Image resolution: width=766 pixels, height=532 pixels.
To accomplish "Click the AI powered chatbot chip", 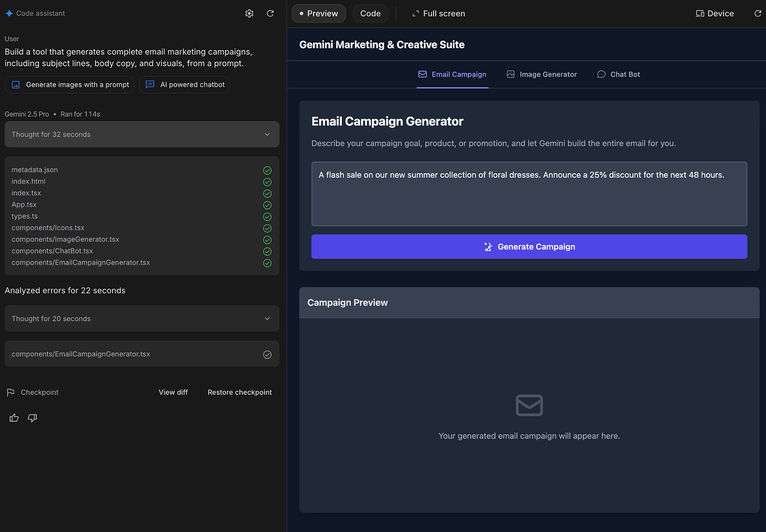I will click(x=184, y=85).
